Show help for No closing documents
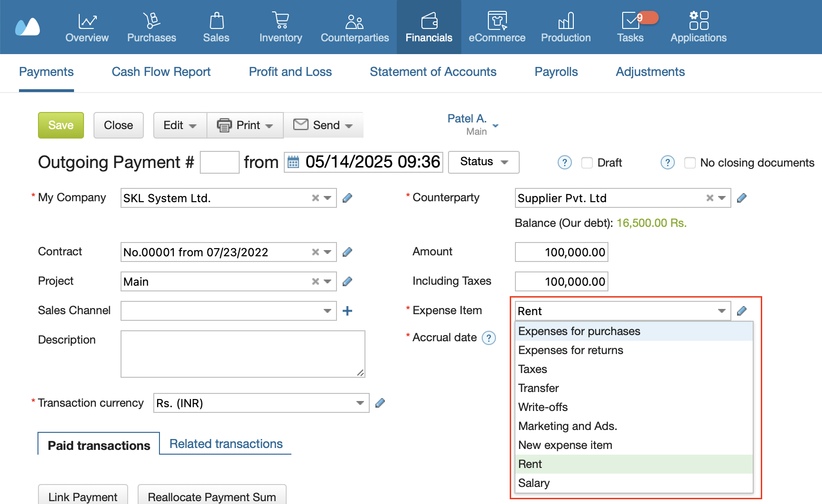Screen dimensions: 822x504 (x=667, y=163)
